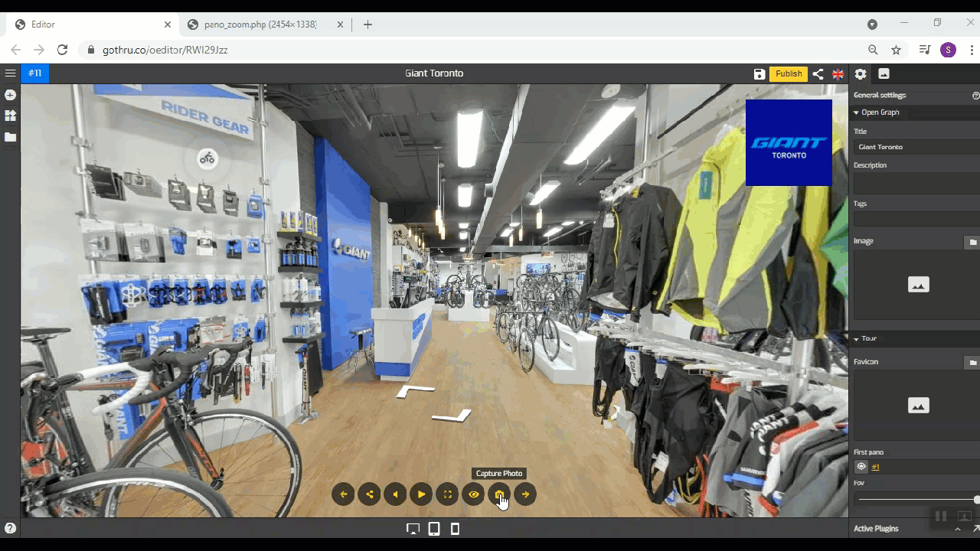Screen dimensions: 980x551
Task: Open the hamburger menu in the editor
Action: pyautogui.click(x=10, y=73)
